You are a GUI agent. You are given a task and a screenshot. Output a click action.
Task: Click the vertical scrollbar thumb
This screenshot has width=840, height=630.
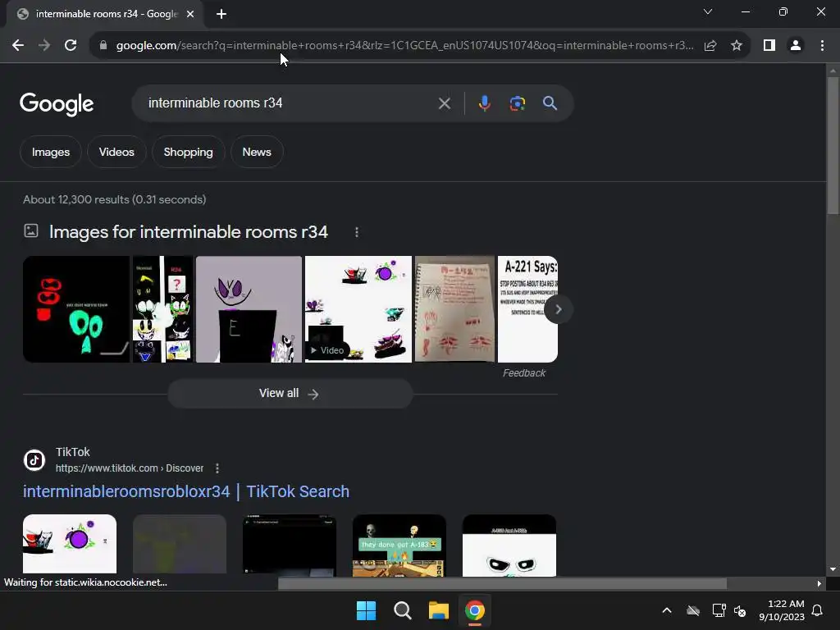(833, 145)
